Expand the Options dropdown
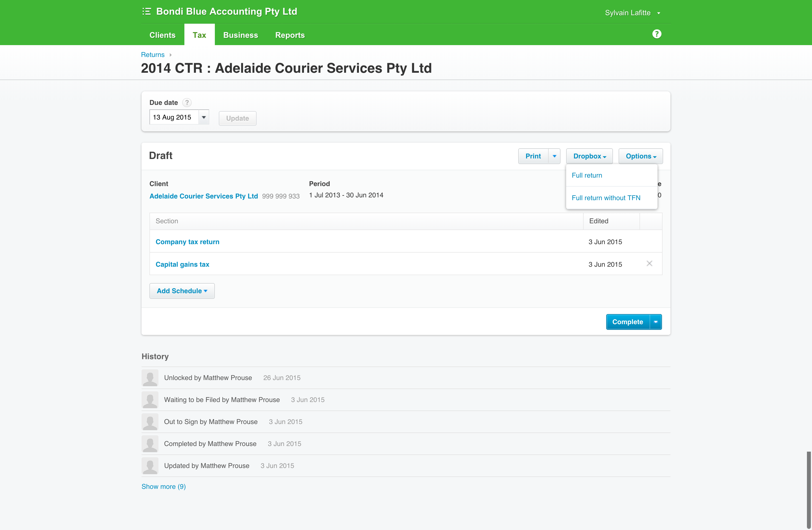812x530 pixels. [640, 156]
